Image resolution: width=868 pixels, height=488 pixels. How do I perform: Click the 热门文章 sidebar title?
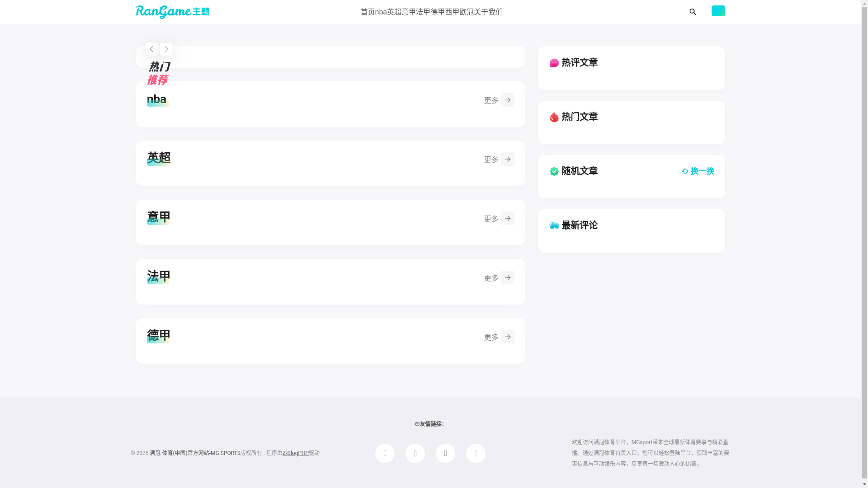click(579, 117)
